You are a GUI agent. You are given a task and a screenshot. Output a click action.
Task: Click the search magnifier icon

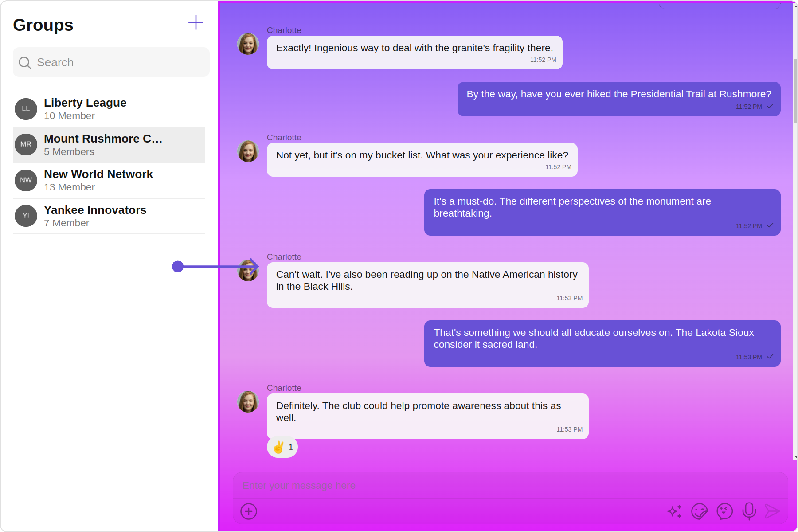(25, 63)
